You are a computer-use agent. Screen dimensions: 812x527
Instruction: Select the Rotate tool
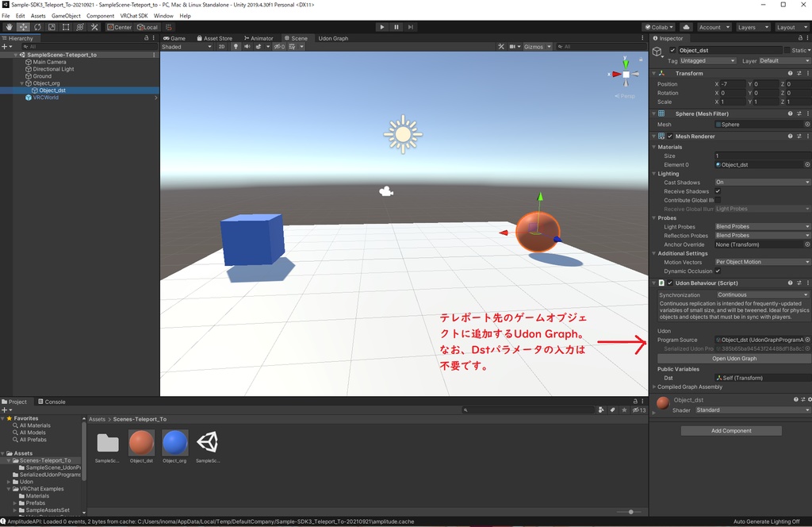[x=37, y=27]
